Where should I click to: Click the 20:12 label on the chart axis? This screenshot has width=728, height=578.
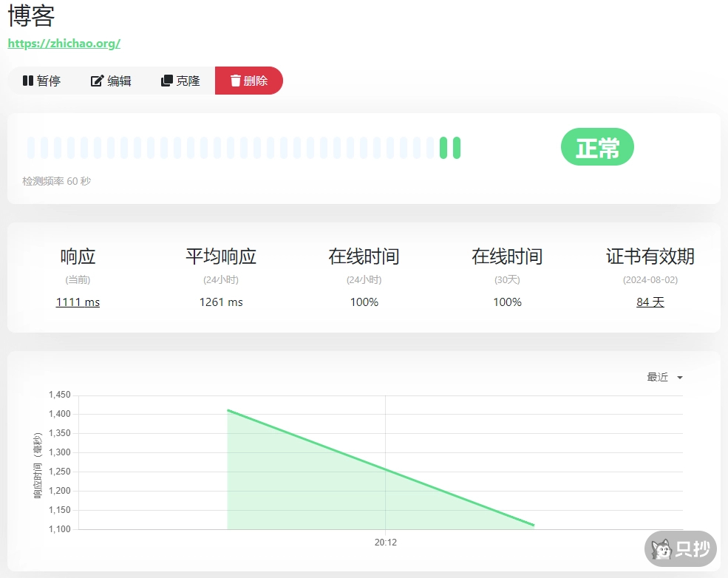pos(385,543)
